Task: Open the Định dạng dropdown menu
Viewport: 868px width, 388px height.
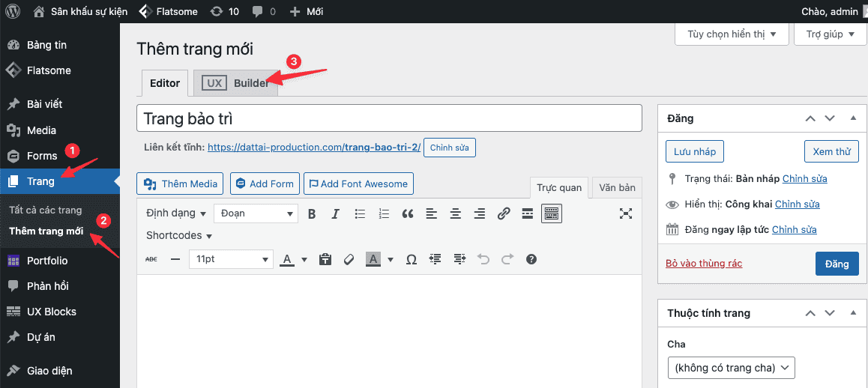Action: click(x=176, y=213)
